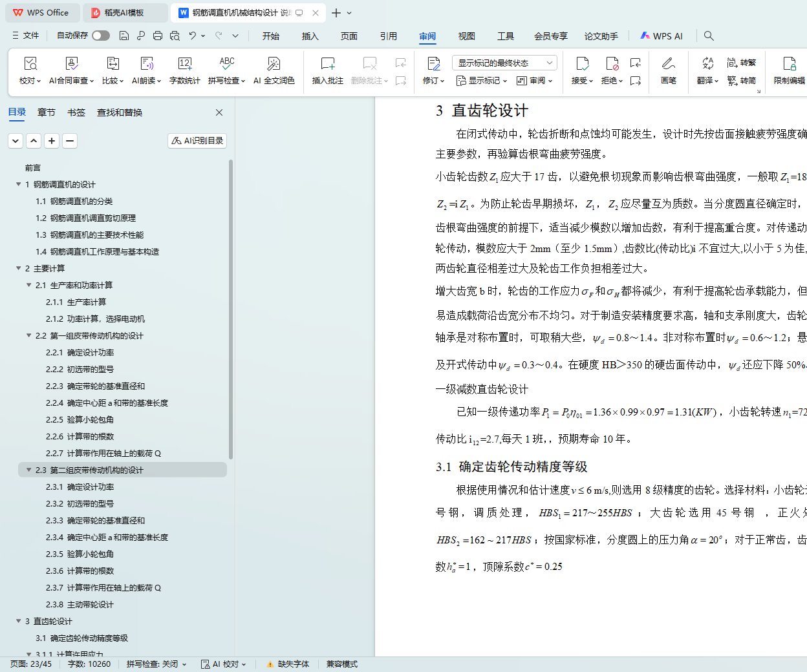Collapse the 1 钢筋调直机的设计 outline node
The width and height of the screenshot is (807, 672).
(x=19, y=184)
